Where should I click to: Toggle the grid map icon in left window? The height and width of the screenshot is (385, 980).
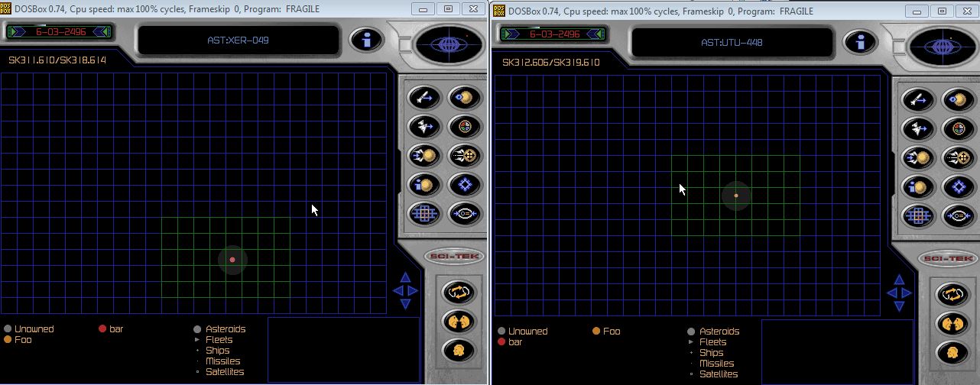pyautogui.click(x=422, y=213)
